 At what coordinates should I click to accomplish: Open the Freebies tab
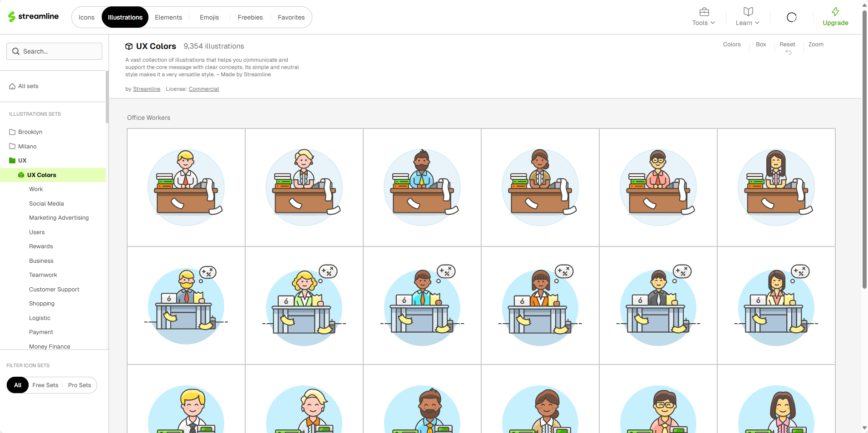click(250, 17)
